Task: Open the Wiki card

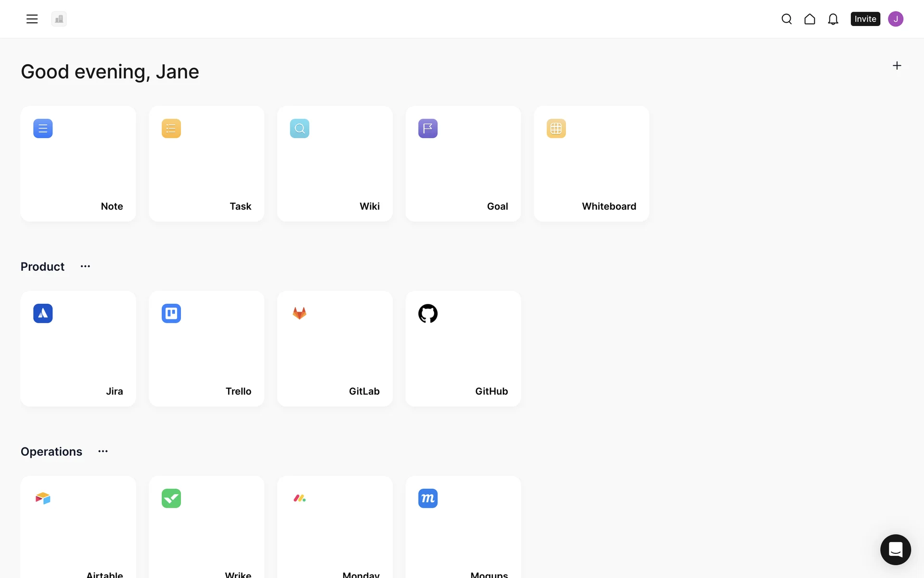Action: (334, 164)
